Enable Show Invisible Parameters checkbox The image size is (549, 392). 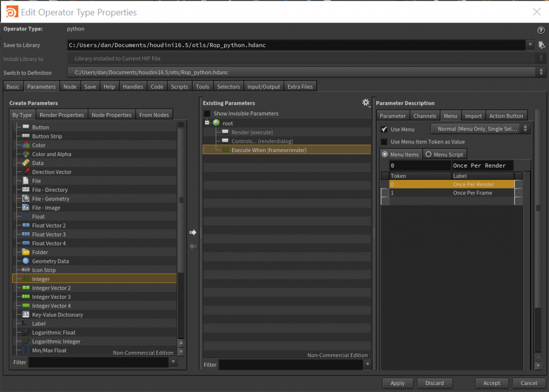pos(207,114)
